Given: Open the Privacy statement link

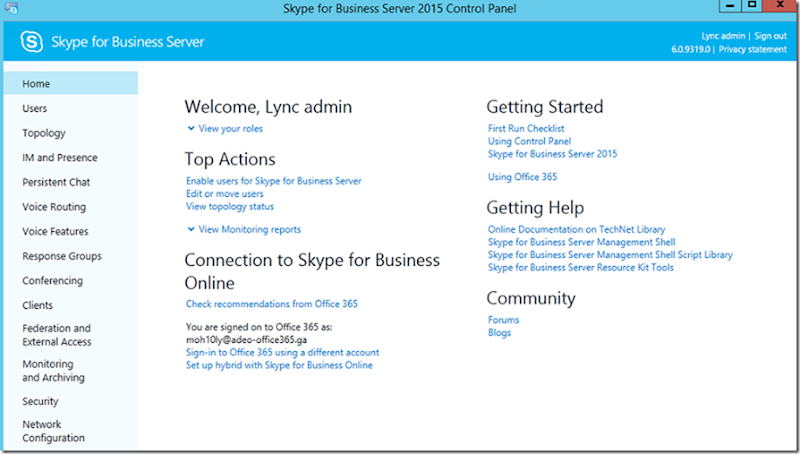Looking at the screenshot, I should tap(753, 49).
